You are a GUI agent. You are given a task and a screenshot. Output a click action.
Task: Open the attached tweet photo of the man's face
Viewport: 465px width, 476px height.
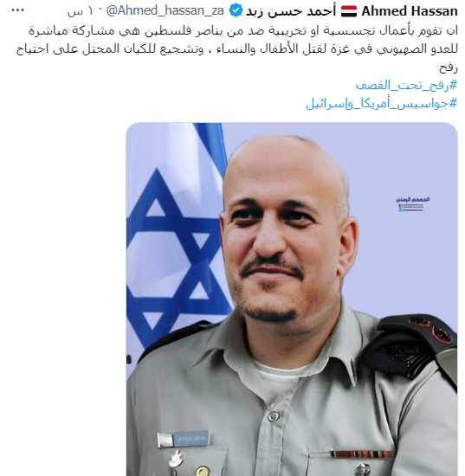pos(292,299)
